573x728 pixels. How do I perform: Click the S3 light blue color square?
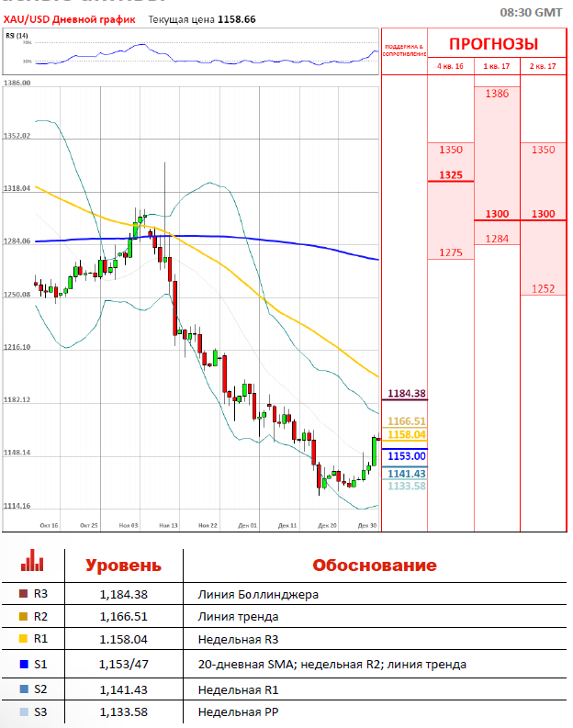point(23,711)
